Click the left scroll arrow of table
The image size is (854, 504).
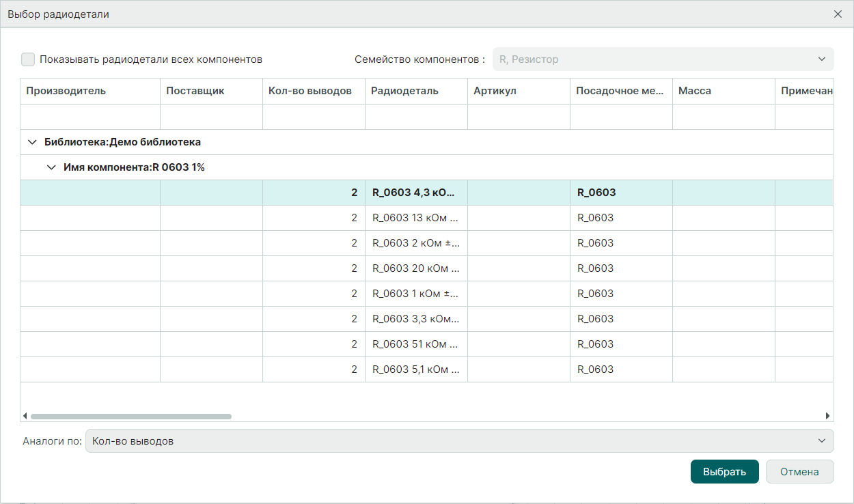coord(25,416)
